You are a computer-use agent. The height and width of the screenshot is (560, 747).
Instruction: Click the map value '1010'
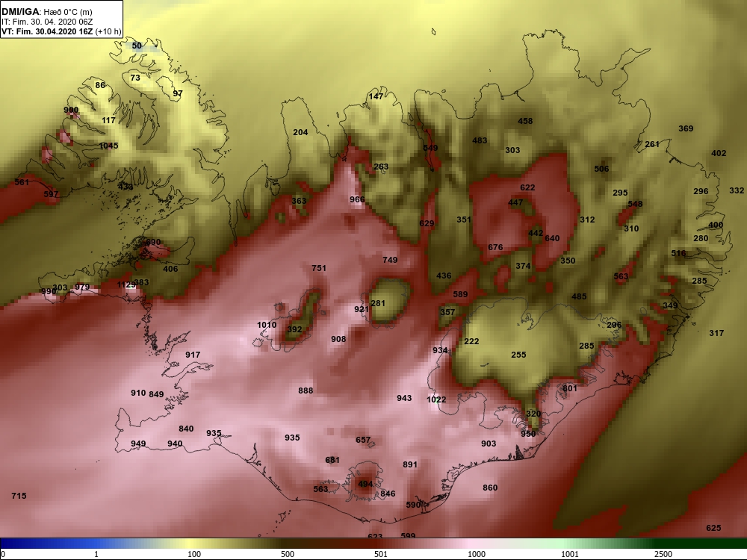pyautogui.click(x=267, y=326)
